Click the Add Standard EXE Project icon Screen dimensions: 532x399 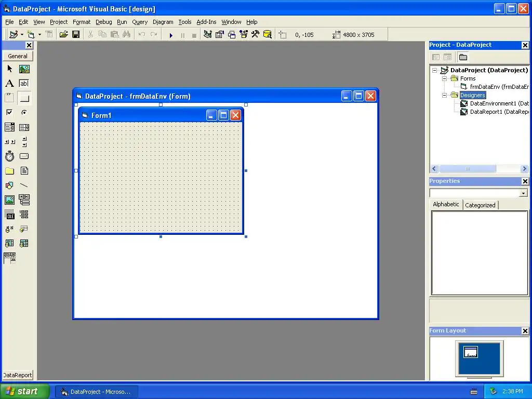pos(14,34)
